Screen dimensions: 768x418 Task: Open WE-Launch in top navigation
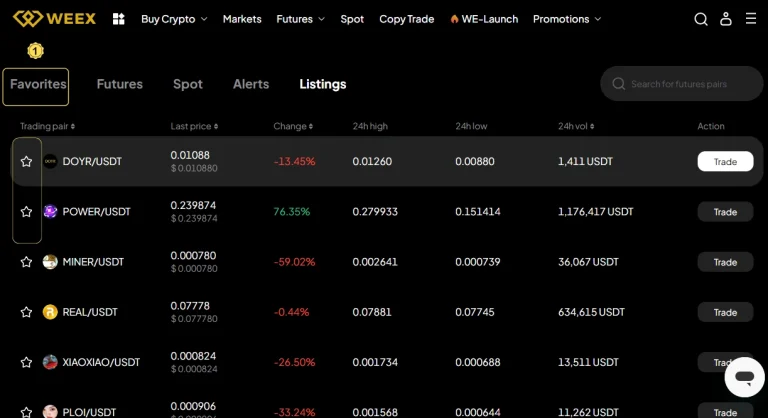[484, 19]
